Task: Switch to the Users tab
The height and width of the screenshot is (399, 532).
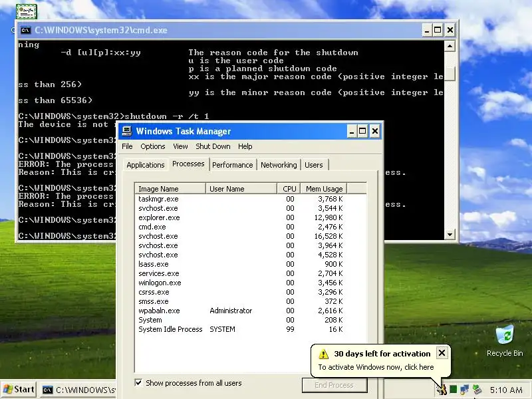Action: tap(314, 165)
